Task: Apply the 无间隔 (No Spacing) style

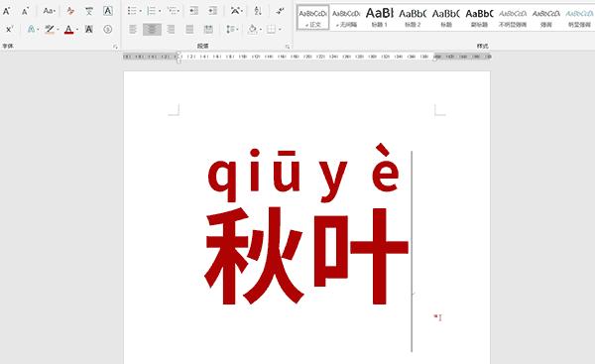Action: [346, 18]
